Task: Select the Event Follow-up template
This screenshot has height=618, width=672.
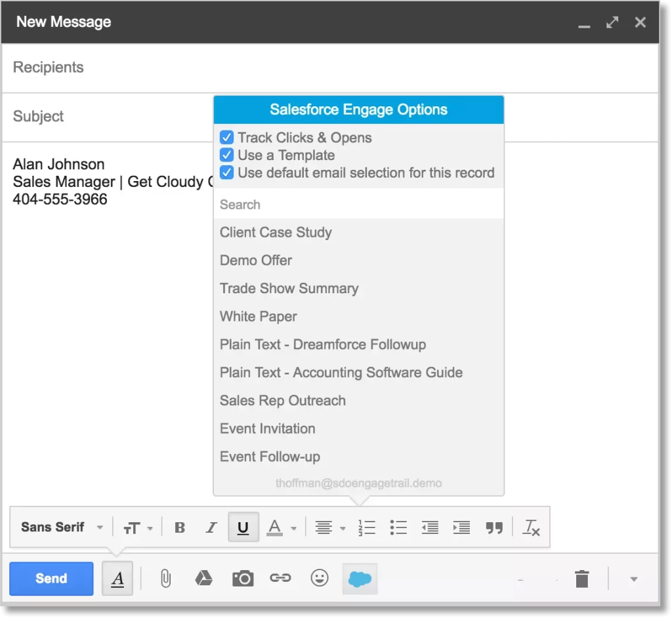Action: pyautogui.click(x=359, y=457)
